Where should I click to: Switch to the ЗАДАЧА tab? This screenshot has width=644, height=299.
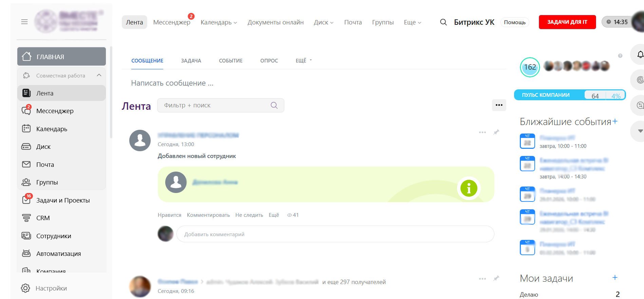(191, 61)
